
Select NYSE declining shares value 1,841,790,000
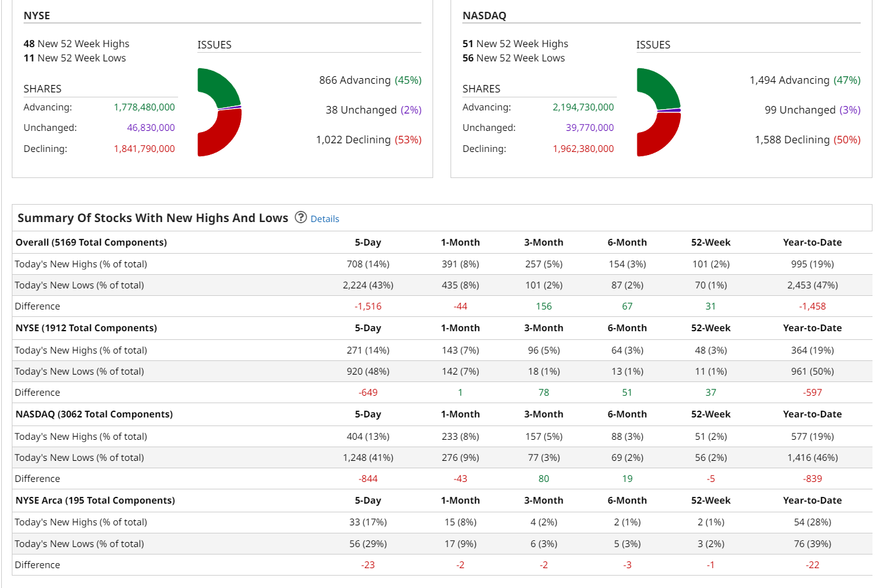[144, 149]
